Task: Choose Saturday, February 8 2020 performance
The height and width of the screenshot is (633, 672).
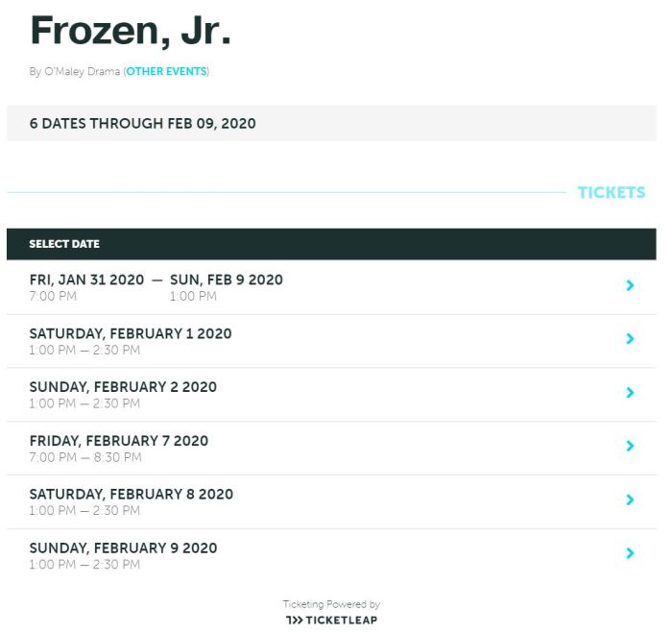Action: point(131,495)
